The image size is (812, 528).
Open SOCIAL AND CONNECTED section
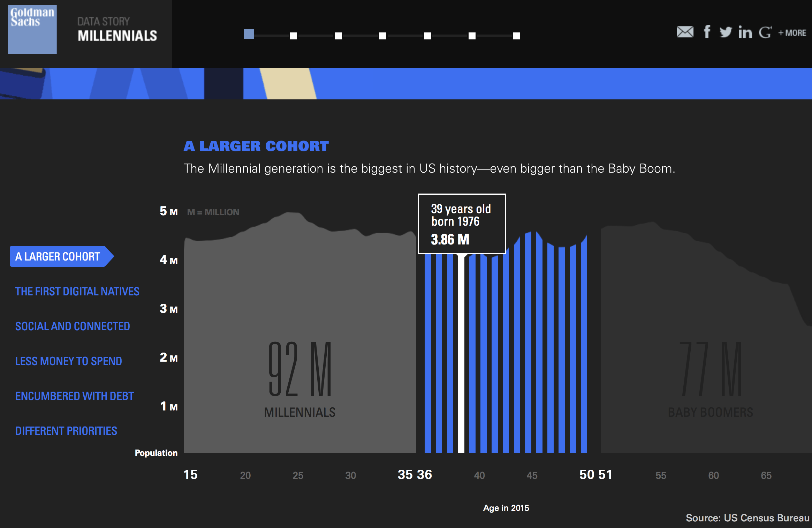(x=73, y=326)
